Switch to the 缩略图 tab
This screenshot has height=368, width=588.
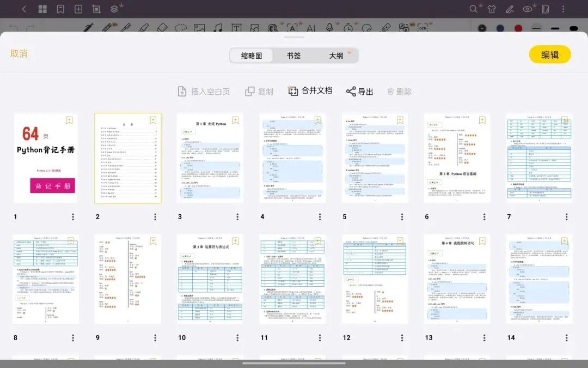pyautogui.click(x=251, y=56)
